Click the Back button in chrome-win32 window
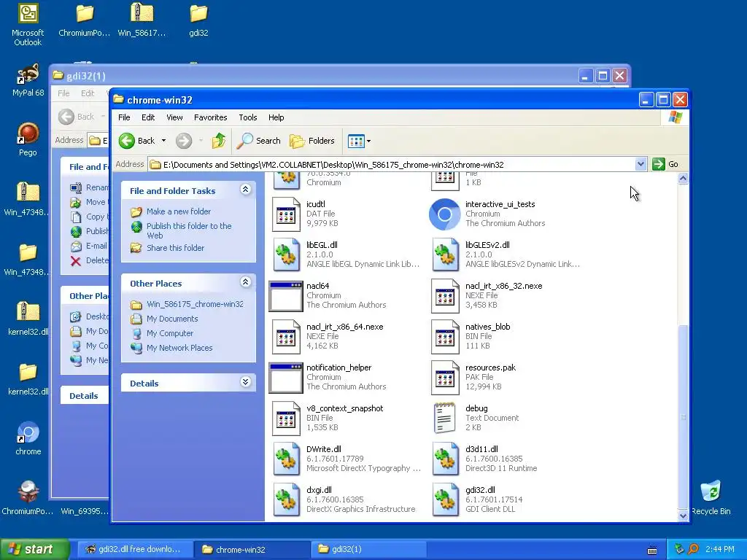Viewport: 747px width, 560px height. pyautogui.click(x=136, y=141)
